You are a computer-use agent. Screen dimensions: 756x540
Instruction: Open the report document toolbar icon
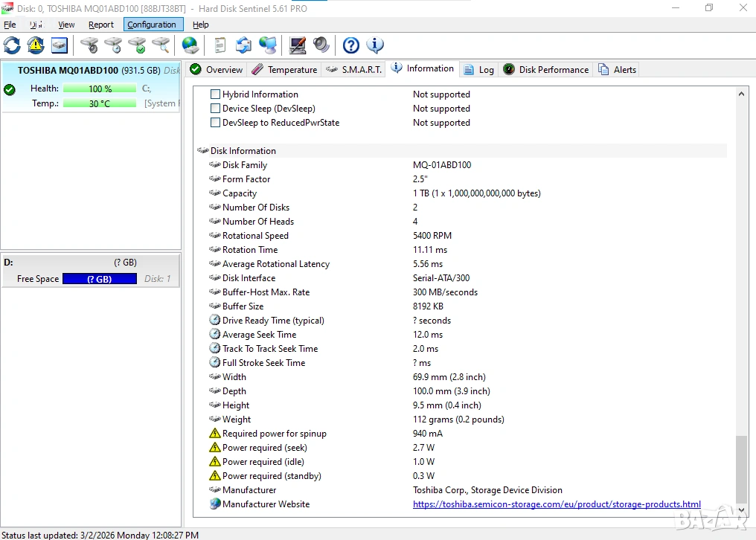[x=220, y=45]
